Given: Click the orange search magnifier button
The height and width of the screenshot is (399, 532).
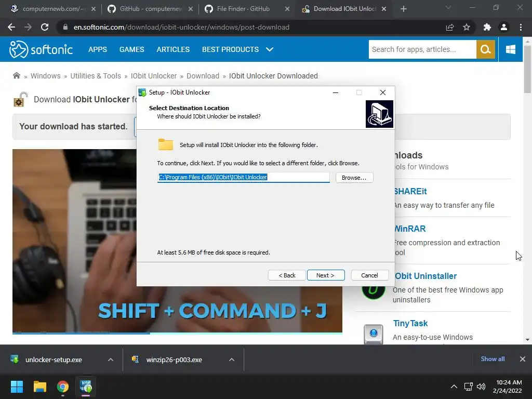Looking at the screenshot, I should (x=486, y=49).
